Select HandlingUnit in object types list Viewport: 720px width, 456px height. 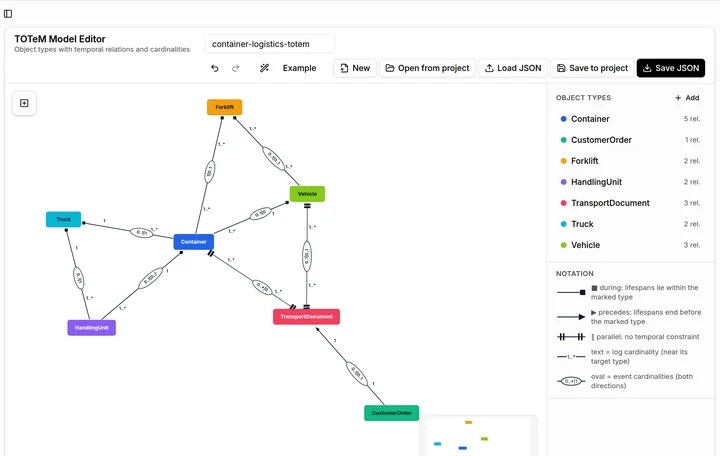(x=630, y=182)
